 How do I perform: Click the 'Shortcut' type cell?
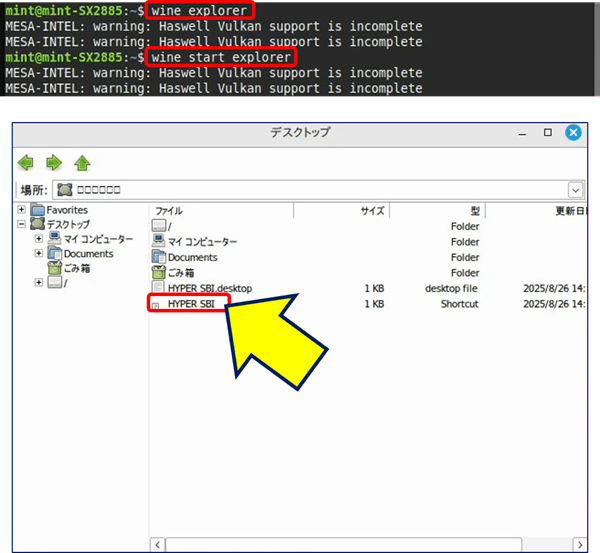point(459,304)
